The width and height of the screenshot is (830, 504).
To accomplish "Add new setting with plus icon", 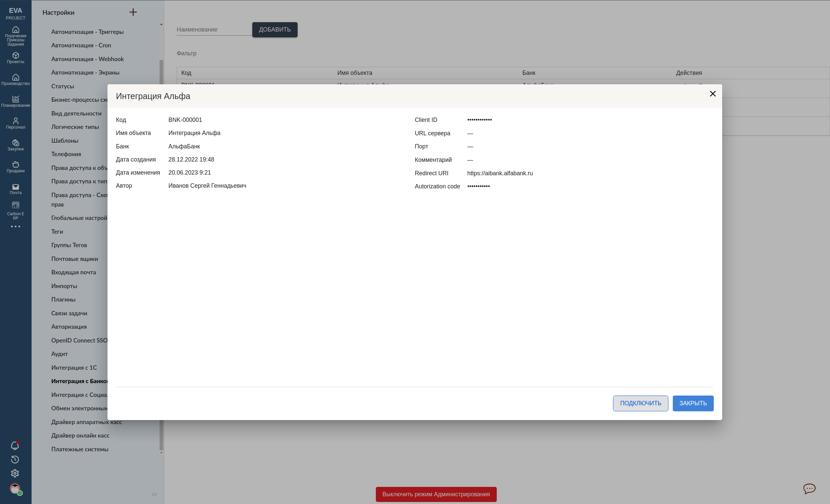I will 133,12.
